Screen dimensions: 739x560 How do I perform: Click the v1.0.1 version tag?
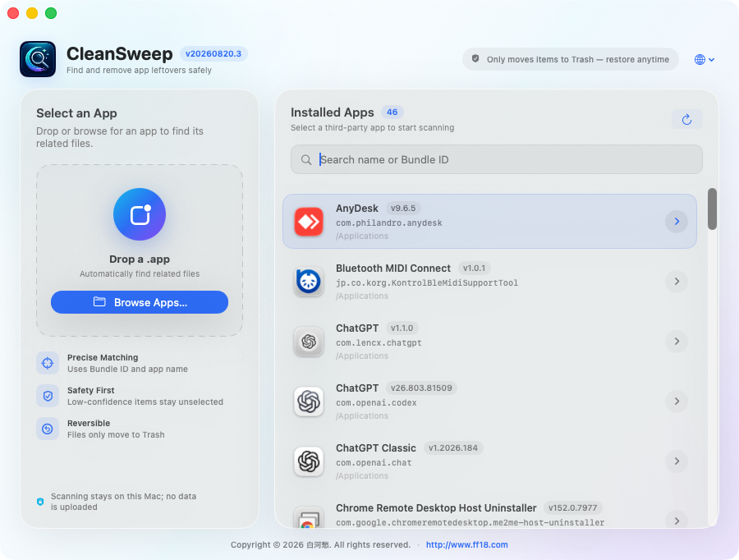click(474, 269)
